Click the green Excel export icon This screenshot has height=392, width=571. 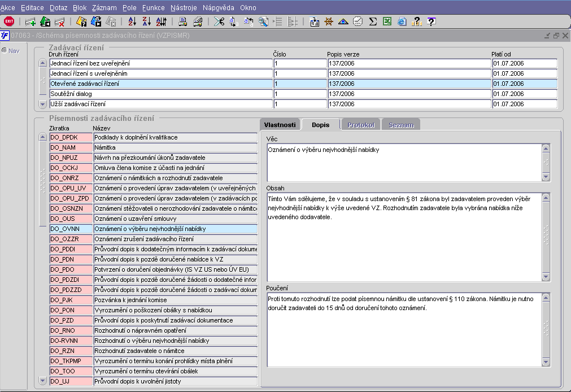387,21
